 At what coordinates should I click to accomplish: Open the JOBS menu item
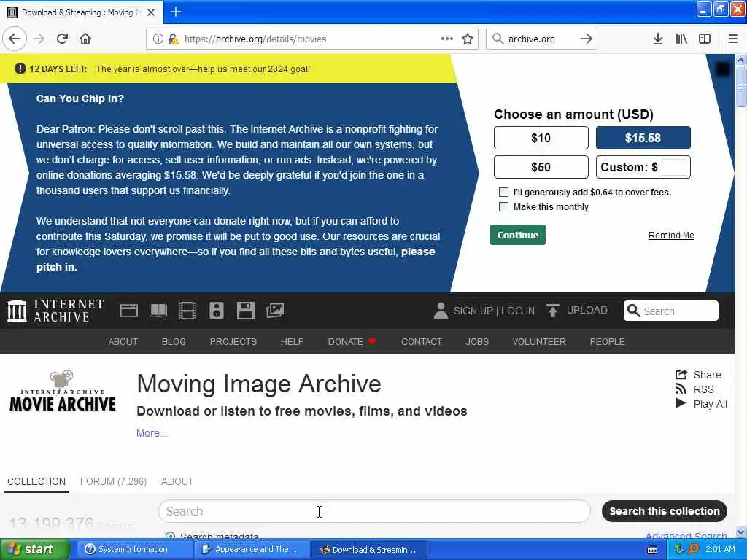coord(477,341)
